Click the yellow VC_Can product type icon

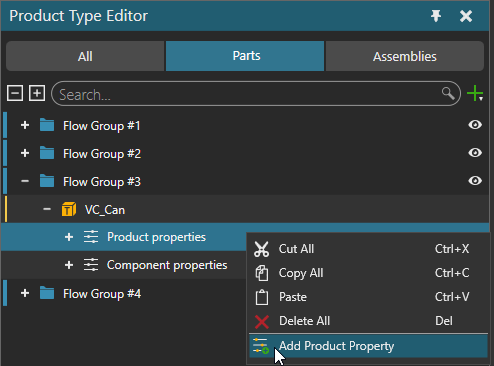[x=69, y=210]
